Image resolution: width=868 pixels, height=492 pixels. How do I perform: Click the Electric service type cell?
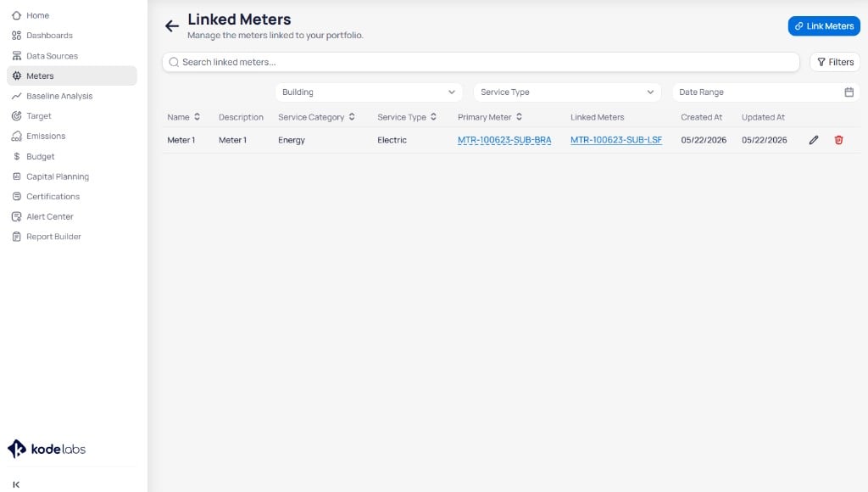[392, 140]
